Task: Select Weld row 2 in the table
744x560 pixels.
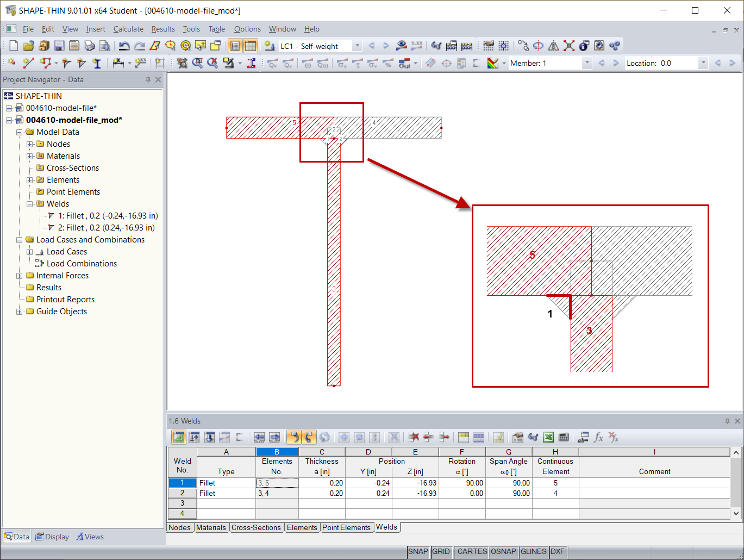Action: point(182,493)
